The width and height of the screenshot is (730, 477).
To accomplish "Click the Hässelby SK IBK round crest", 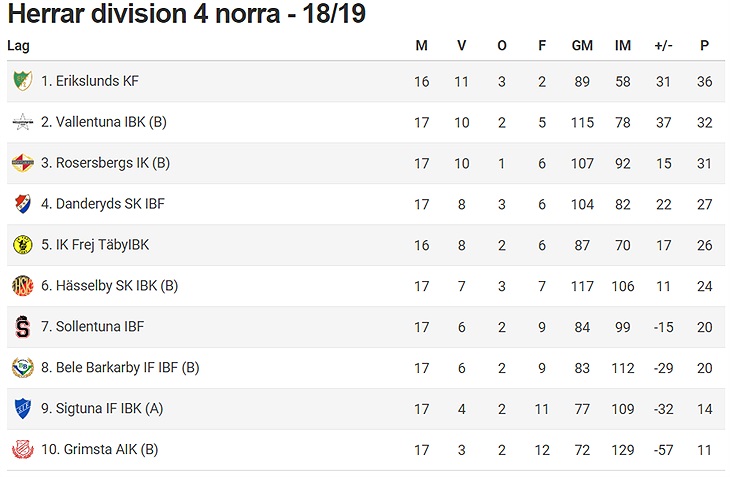I will coord(22,286).
